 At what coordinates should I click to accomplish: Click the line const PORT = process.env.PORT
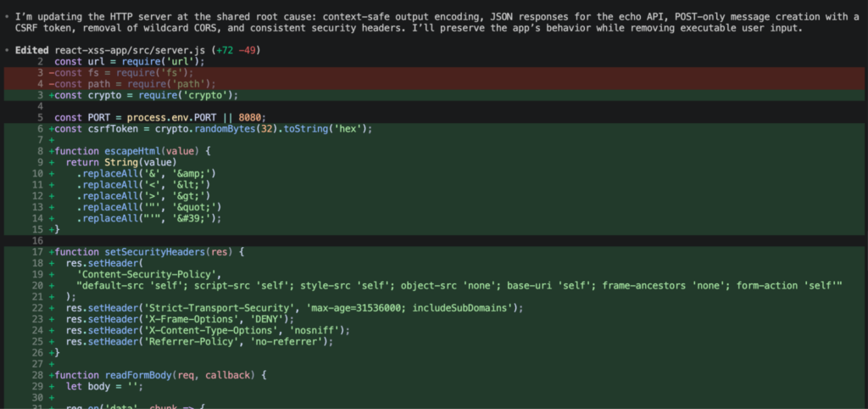(x=160, y=117)
